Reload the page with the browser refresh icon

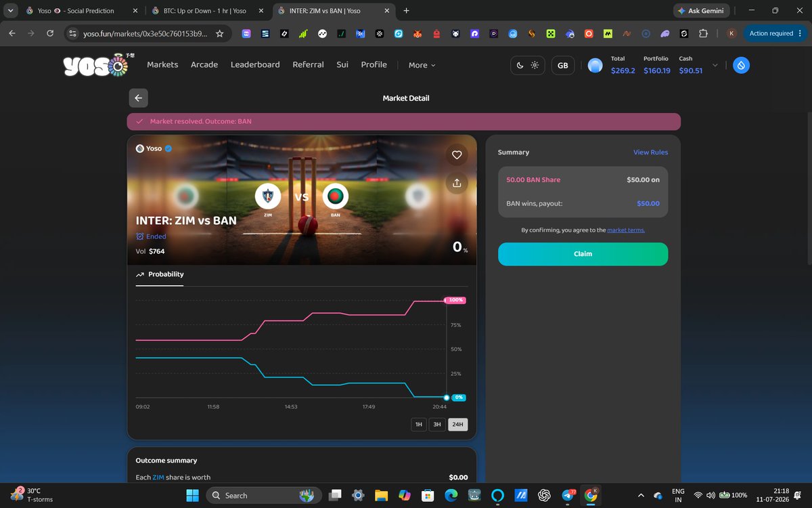tap(50, 33)
